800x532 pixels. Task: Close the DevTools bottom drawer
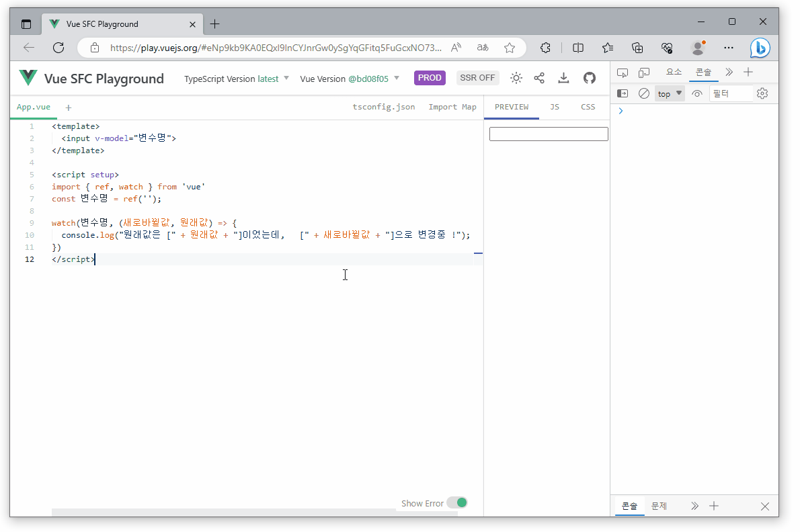pyautogui.click(x=765, y=506)
